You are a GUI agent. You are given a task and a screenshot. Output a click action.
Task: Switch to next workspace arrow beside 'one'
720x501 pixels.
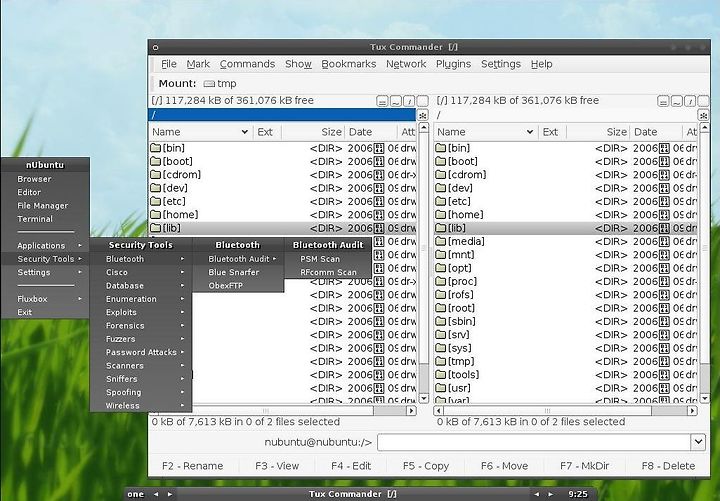(170, 494)
